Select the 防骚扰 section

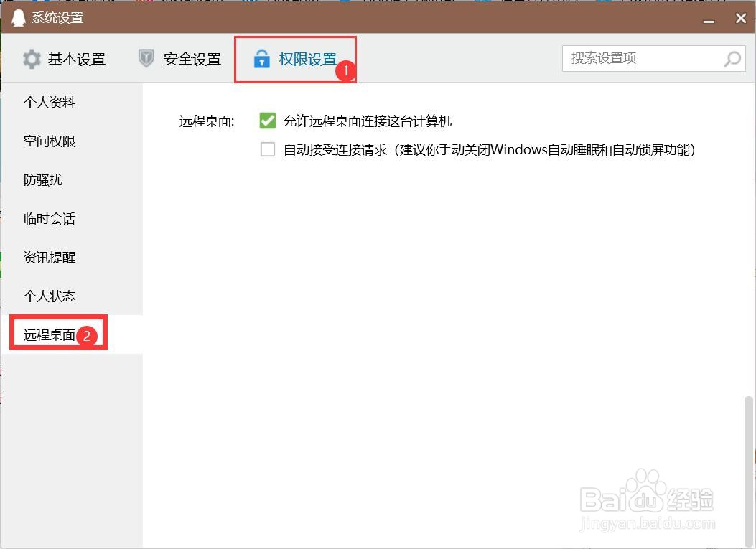[45, 179]
